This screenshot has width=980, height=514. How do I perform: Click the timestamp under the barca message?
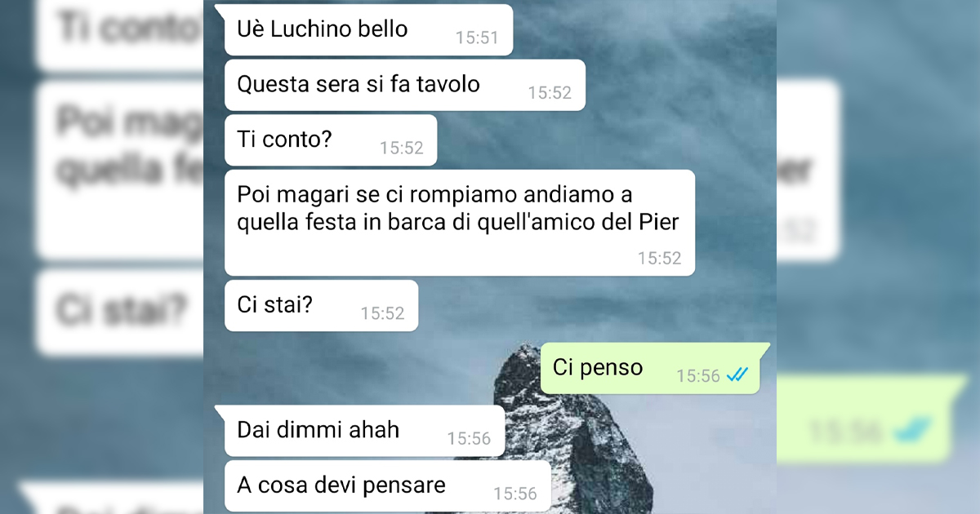tap(659, 259)
